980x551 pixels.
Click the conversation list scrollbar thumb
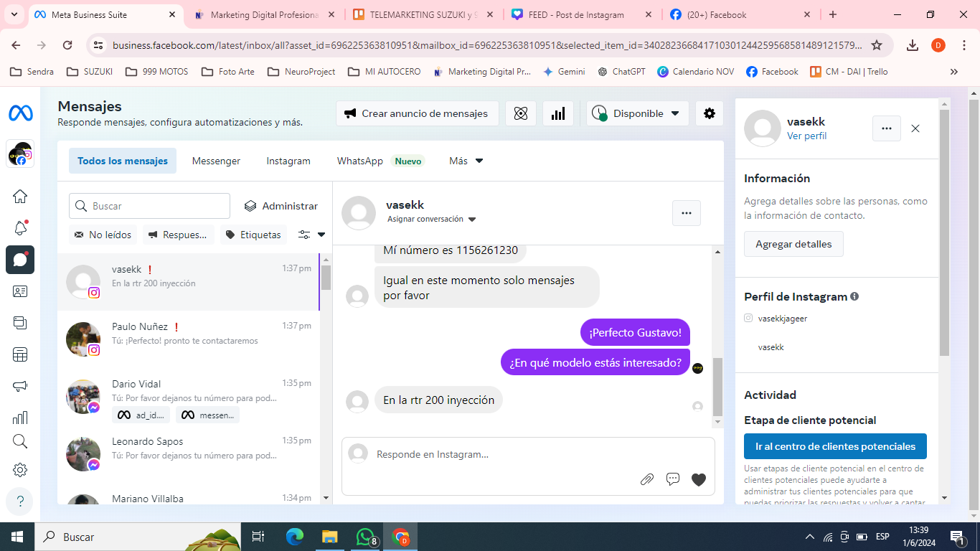[x=326, y=277]
